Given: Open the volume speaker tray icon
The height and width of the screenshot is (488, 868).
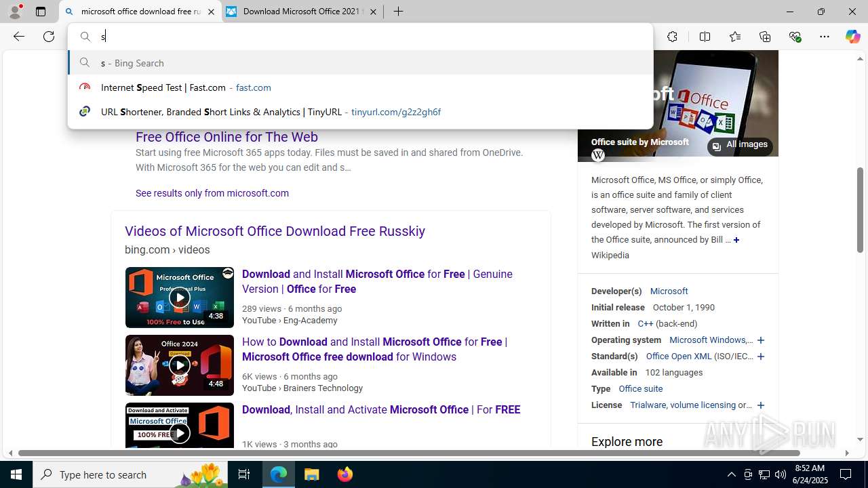Looking at the screenshot, I should (x=781, y=474).
